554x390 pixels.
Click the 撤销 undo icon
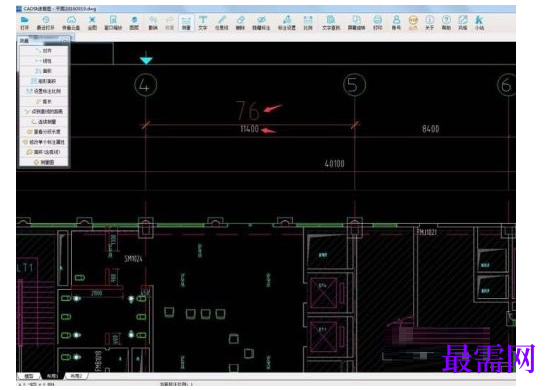point(153,23)
